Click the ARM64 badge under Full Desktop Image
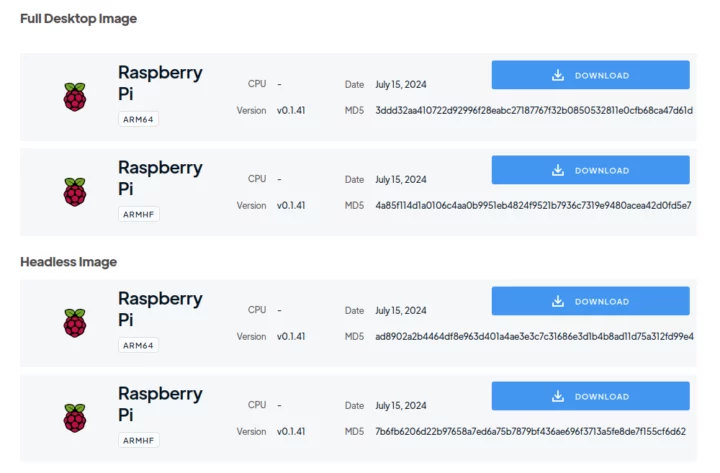The image size is (720, 473). click(x=138, y=119)
